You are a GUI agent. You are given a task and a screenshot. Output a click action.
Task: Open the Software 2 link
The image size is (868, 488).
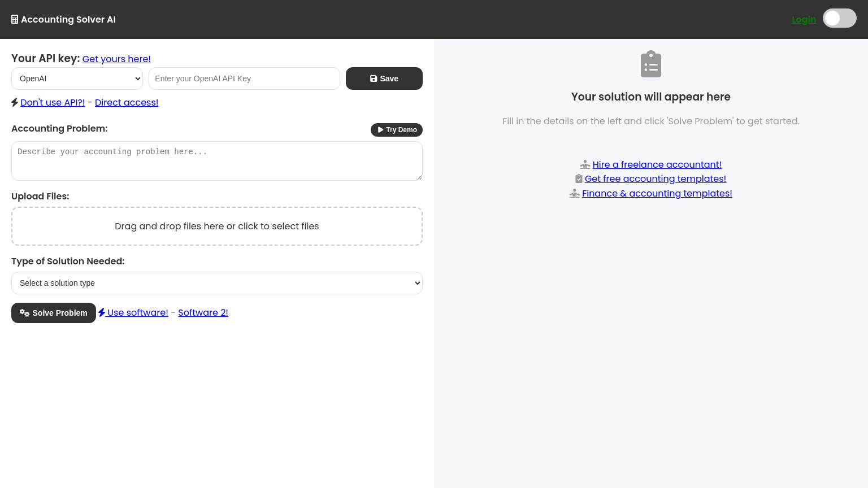203,312
